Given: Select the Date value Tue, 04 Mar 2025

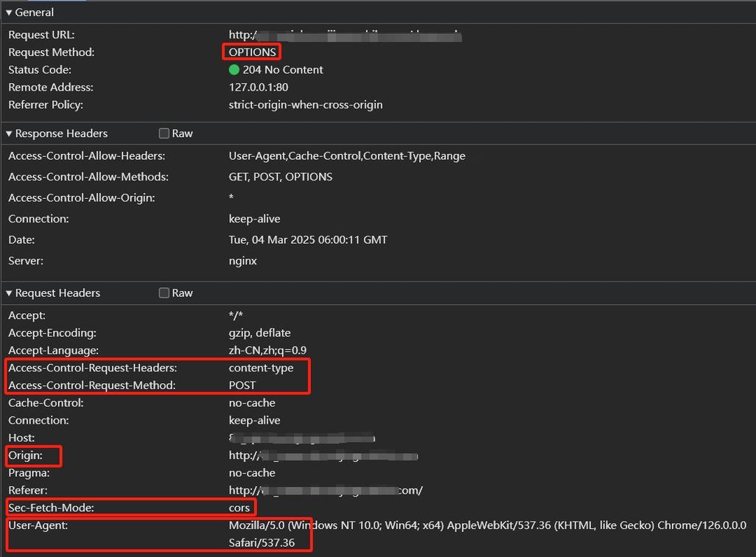Looking at the screenshot, I should (308, 239).
